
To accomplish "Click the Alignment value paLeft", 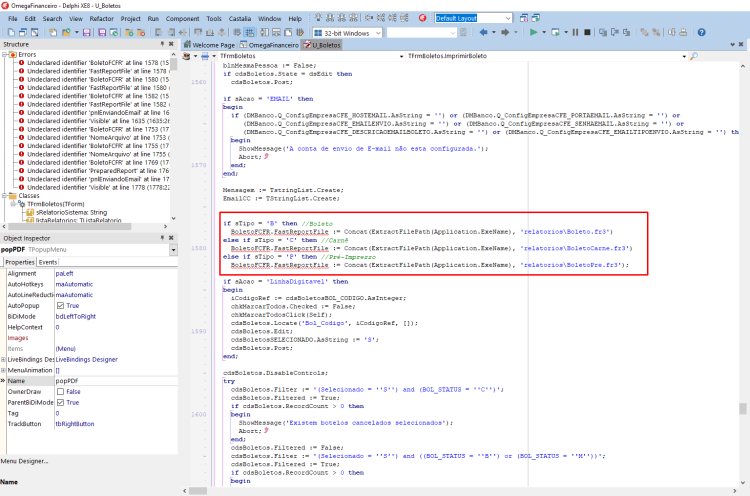I will [x=65, y=274].
